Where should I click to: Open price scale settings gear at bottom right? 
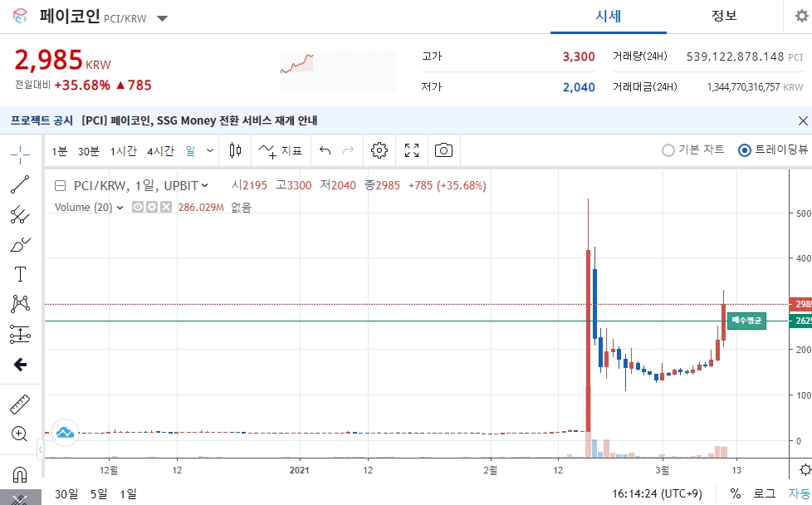pos(805,470)
